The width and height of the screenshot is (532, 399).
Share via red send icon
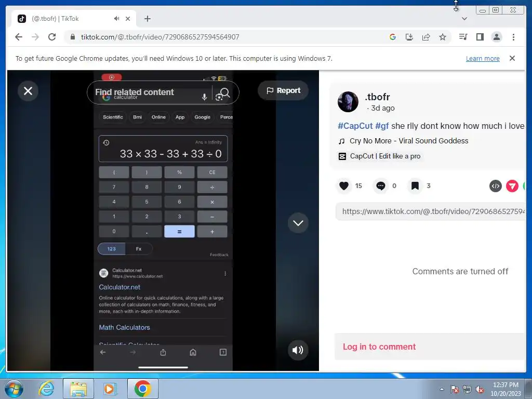point(512,186)
